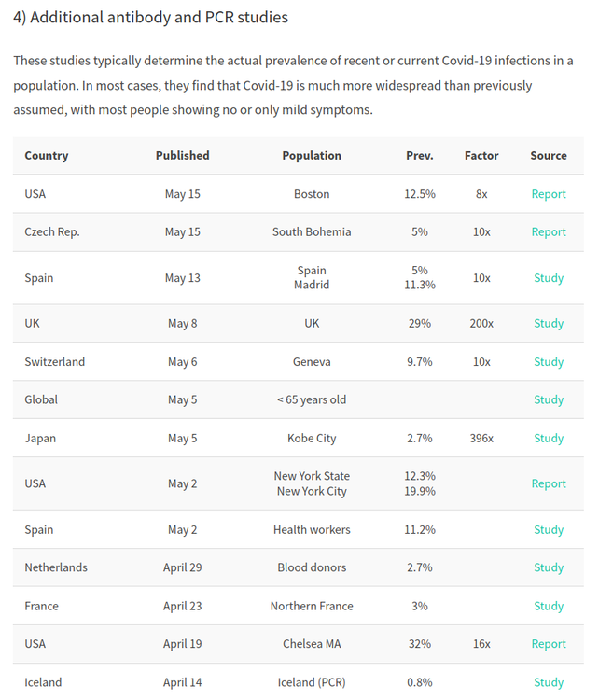Click the Prev. column header
The image size is (599, 700).
(420, 155)
